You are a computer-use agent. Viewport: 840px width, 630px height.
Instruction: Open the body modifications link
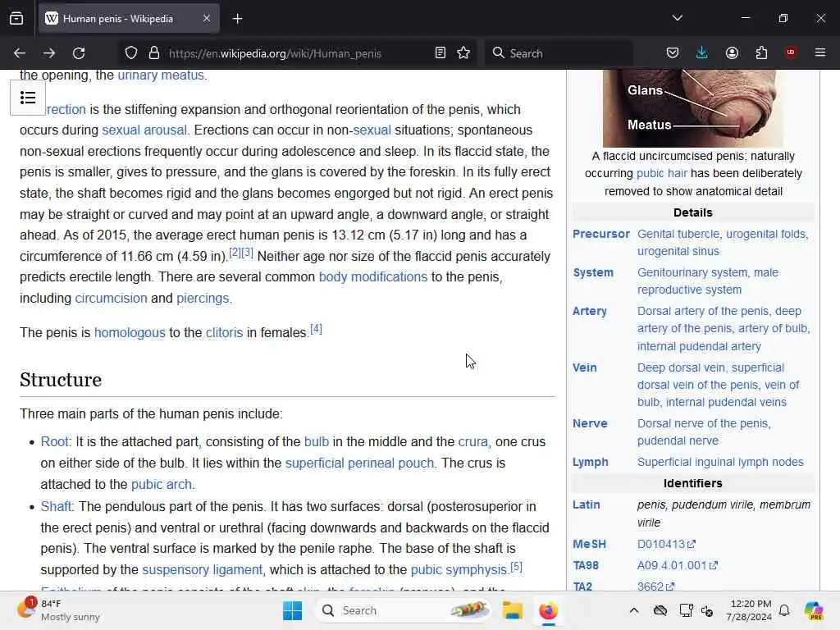[373, 277]
